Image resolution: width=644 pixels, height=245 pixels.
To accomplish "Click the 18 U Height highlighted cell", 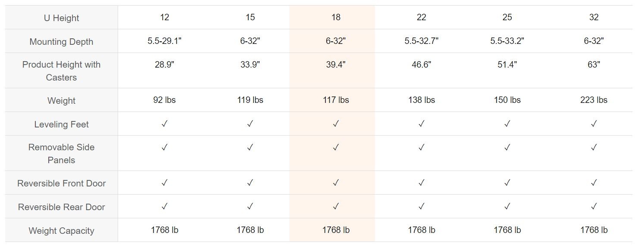I will coord(336,17).
